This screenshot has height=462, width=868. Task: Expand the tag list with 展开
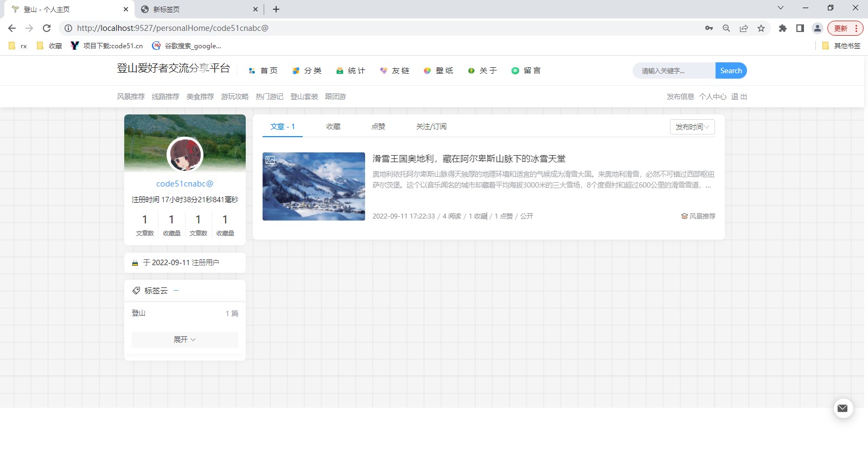(184, 339)
